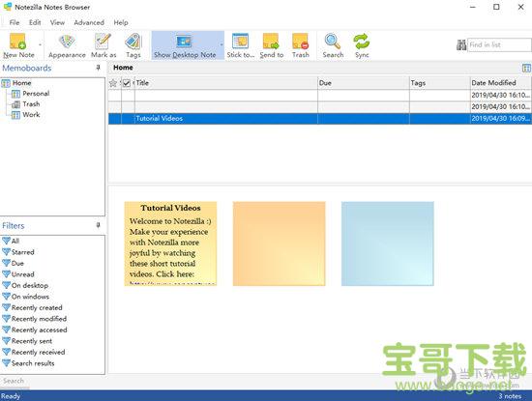Open the Advanced menu
The height and width of the screenshot is (401, 532).
pos(89,23)
